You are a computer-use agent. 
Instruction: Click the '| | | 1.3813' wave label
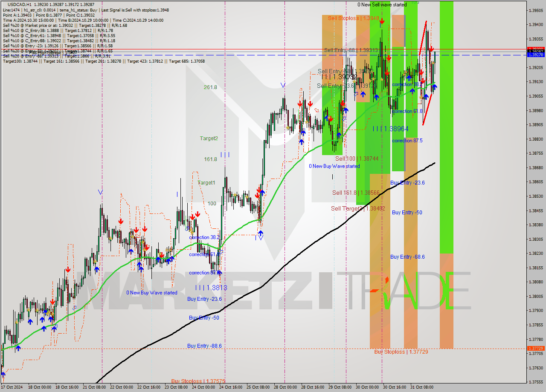[211, 288]
